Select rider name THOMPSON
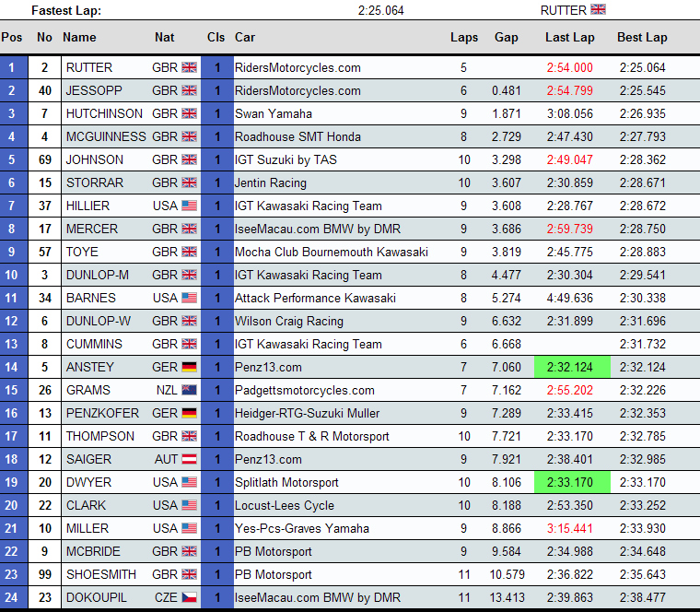The image size is (700, 612). (x=100, y=437)
